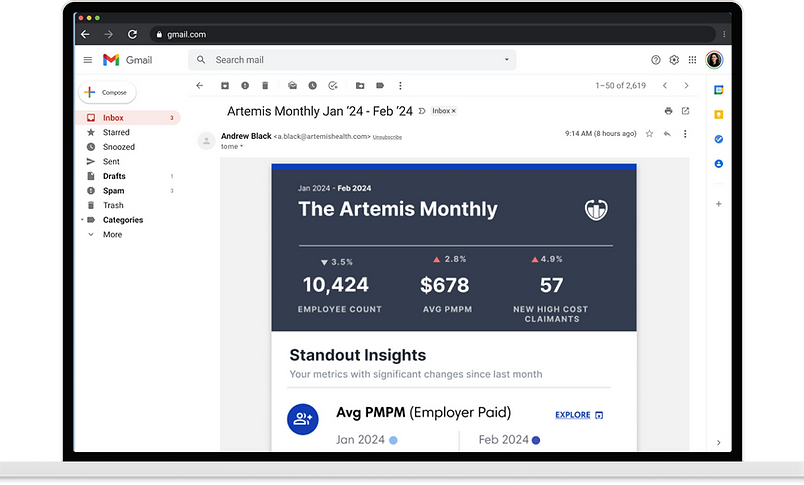
Task: Click the search magnifier icon
Action: click(201, 60)
